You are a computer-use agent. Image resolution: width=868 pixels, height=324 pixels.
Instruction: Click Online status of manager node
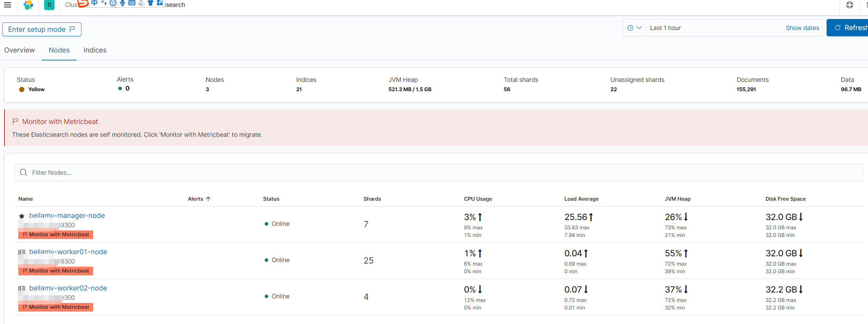click(277, 224)
